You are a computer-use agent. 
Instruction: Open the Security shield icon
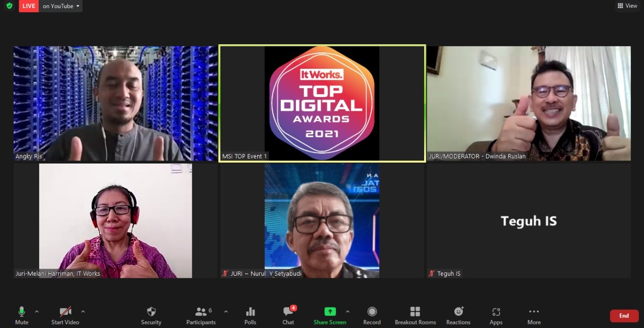point(151,315)
